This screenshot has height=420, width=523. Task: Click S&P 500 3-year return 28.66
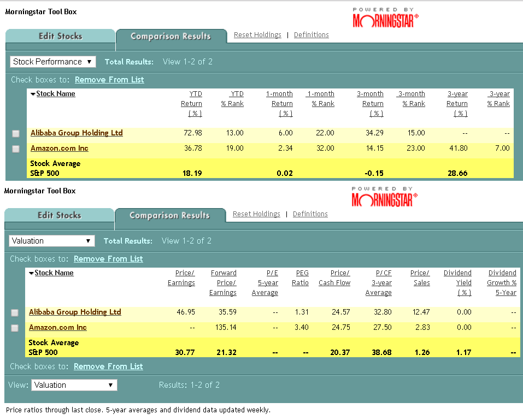pyautogui.click(x=457, y=173)
